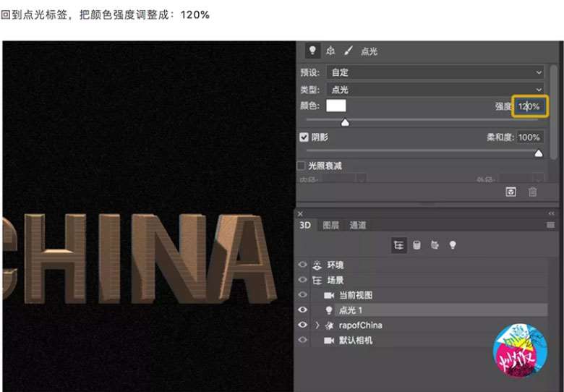The height and width of the screenshot is (392, 564).
Task: Toggle visibility eye for rapofChina
Action: [x=302, y=325]
